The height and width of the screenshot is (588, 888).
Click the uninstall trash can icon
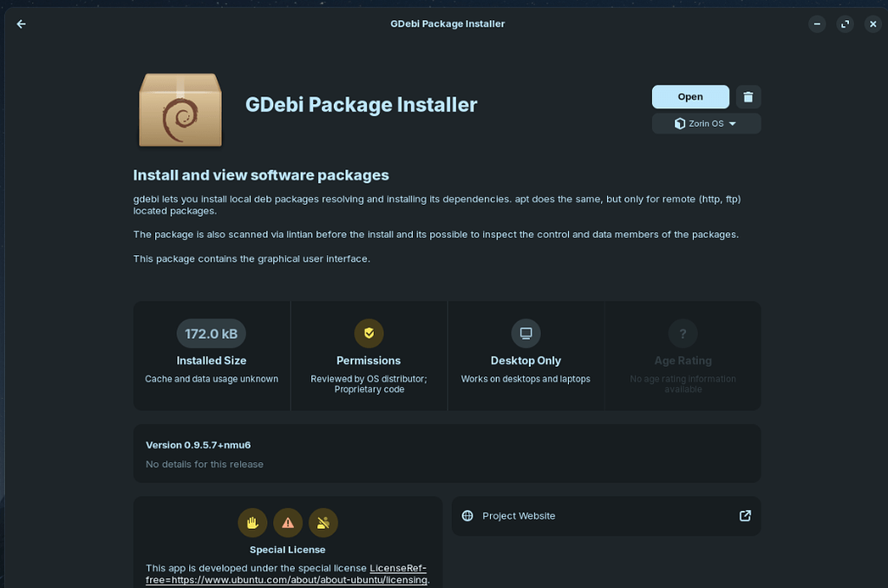pos(748,96)
